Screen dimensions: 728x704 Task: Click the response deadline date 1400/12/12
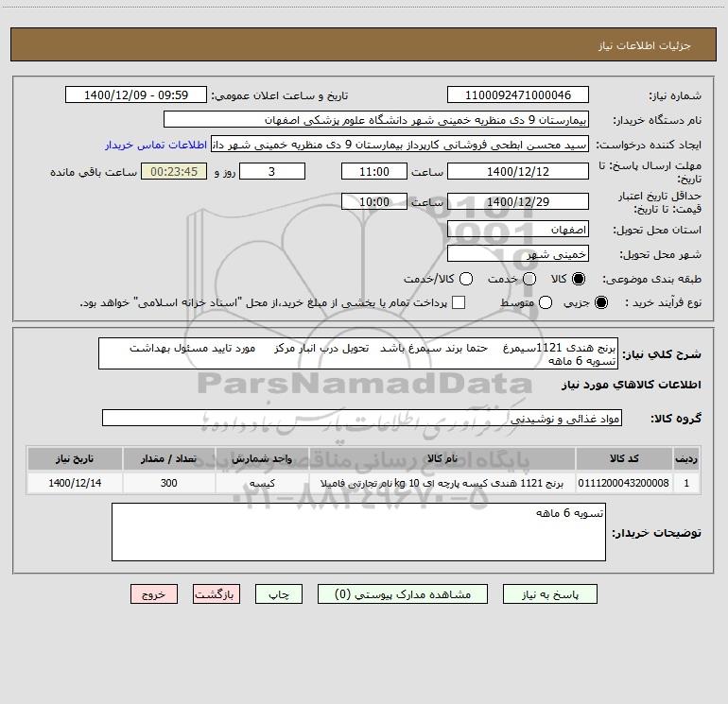coord(518,171)
